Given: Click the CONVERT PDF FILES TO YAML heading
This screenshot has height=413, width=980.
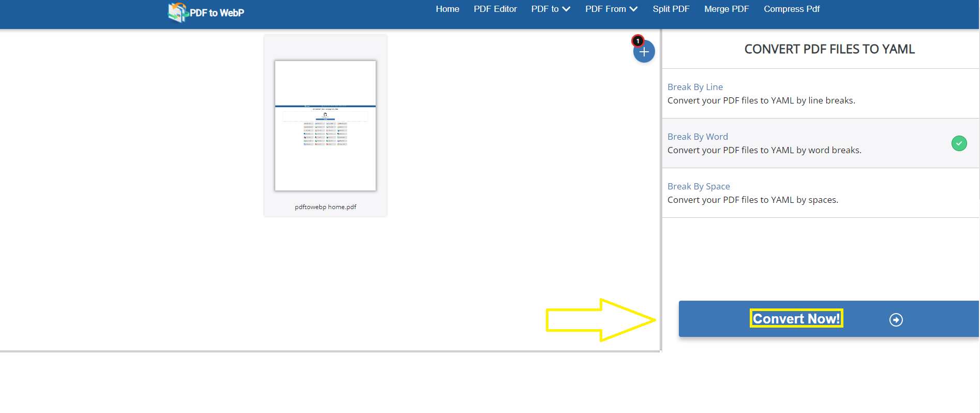Looking at the screenshot, I should (x=829, y=49).
